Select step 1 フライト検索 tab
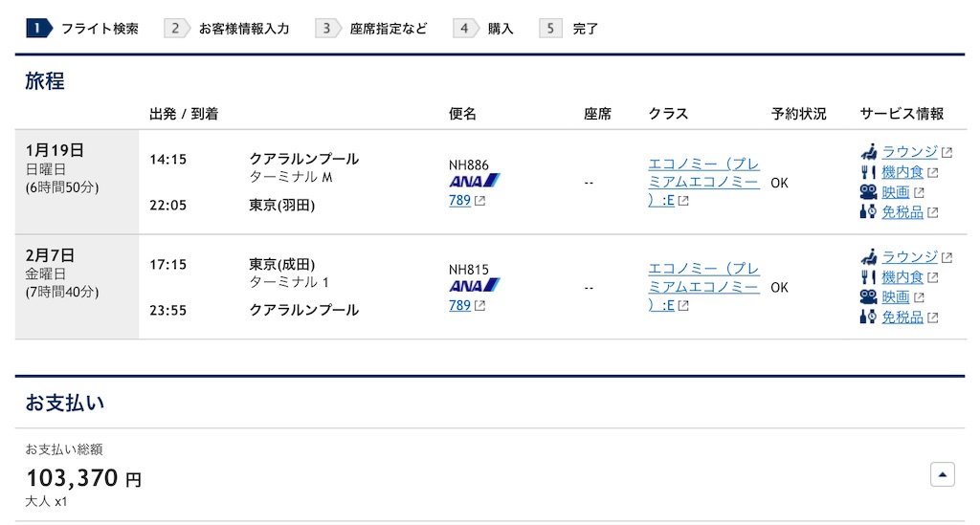The height and width of the screenshot is (525, 980). (x=82, y=28)
